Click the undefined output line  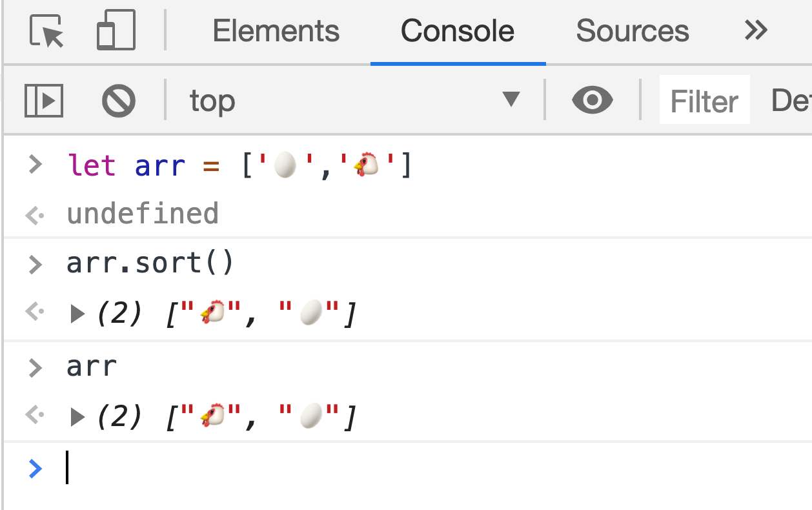[x=143, y=214]
